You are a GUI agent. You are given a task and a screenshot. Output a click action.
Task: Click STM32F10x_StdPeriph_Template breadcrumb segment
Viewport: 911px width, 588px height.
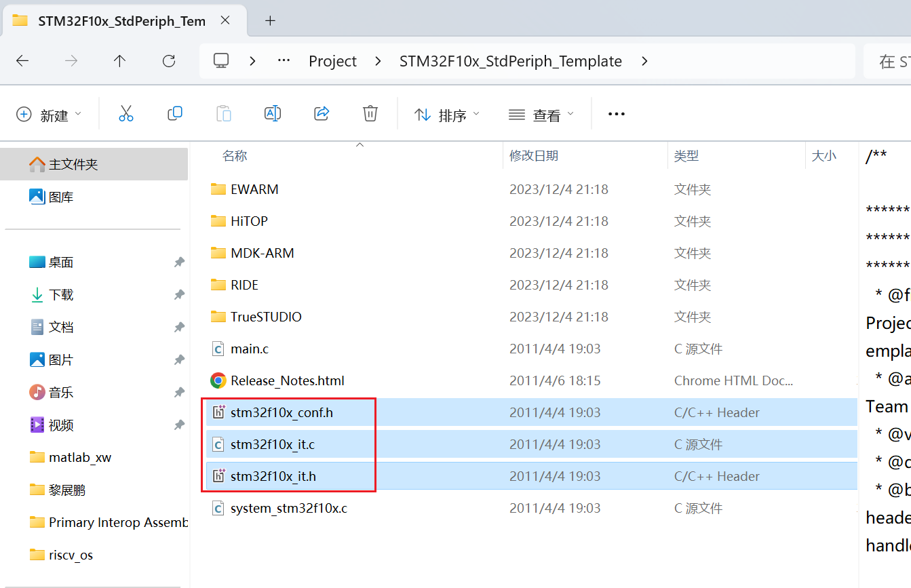pos(510,61)
